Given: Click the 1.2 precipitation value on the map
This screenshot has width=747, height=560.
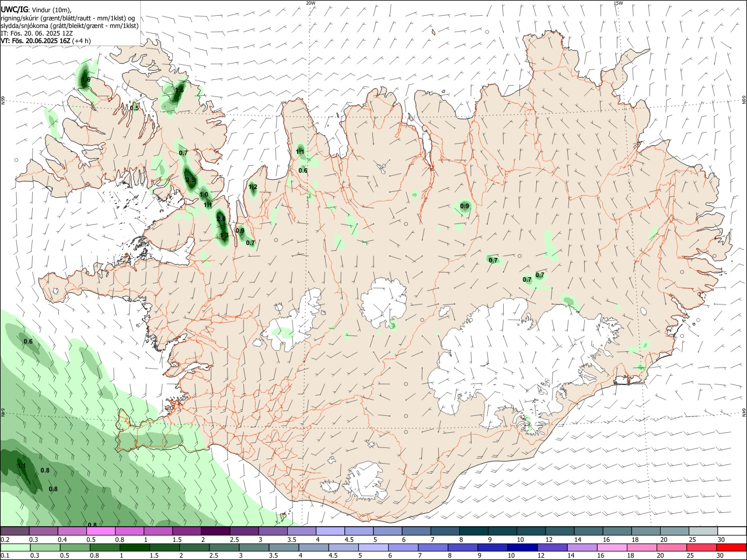Looking at the screenshot, I should coord(253,187).
